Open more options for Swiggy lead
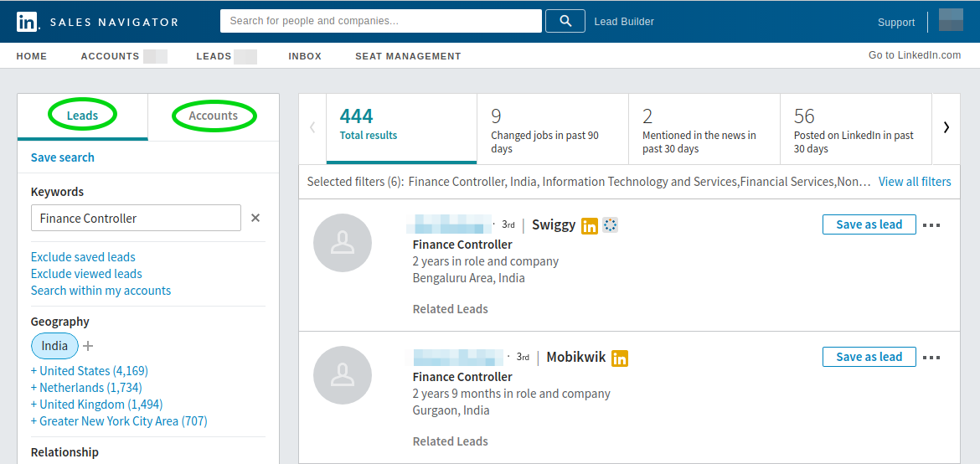Screen dimensions: 980x464 [x=931, y=225]
